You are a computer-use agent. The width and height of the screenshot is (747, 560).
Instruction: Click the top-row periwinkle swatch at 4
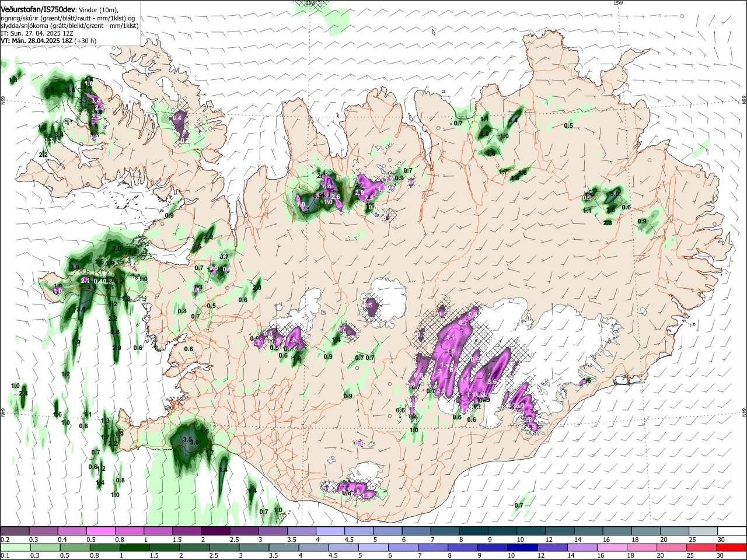coord(330,531)
